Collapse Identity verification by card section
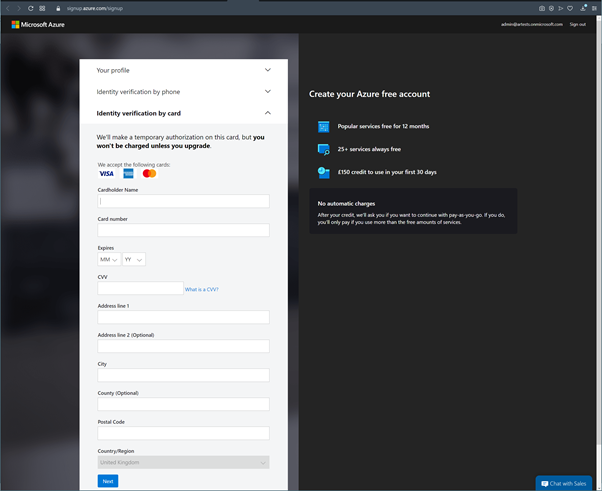Image resolution: width=602 pixels, height=491 pixels. tap(268, 114)
